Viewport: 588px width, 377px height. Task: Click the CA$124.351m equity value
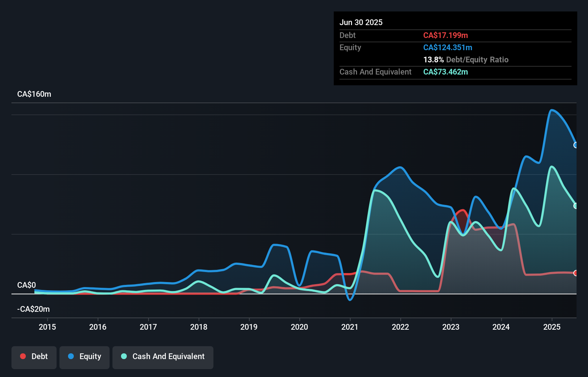point(448,47)
